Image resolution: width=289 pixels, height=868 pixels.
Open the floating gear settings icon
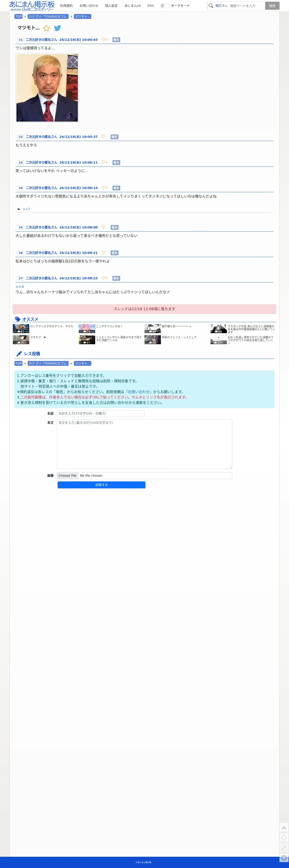pos(284,858)
